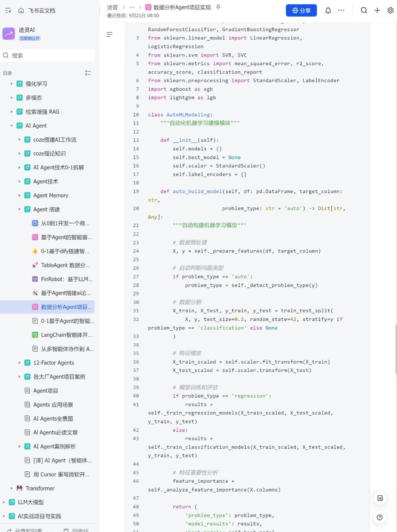The image size is (397, 532).
Task: Open LangChain智能体开... document
Action: point(66,335)
